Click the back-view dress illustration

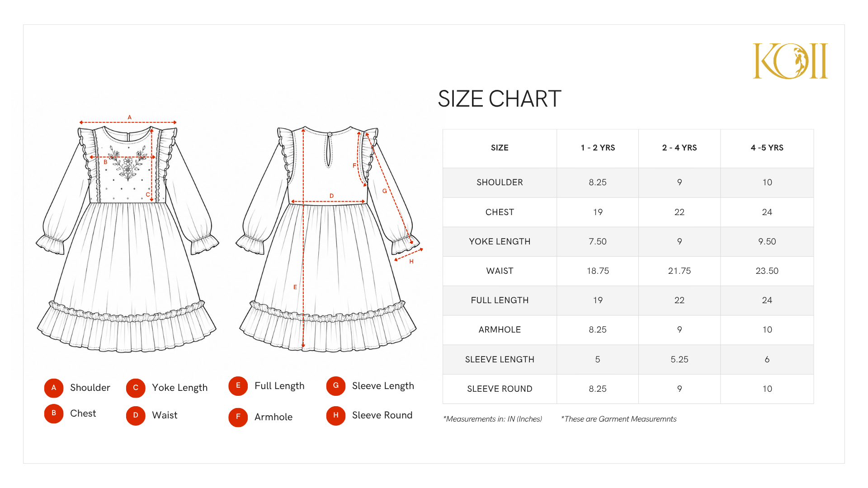click(x=328, y=239)
